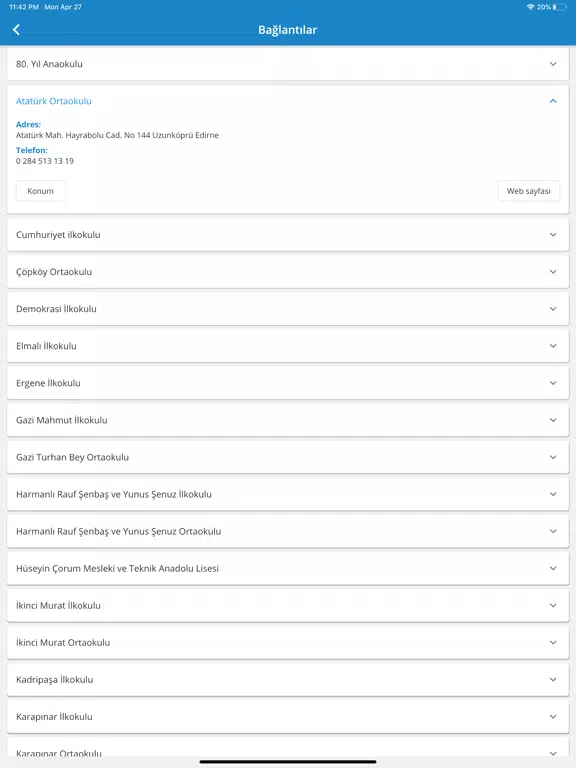Select the İkinci Murat Ortaokulu row
The width and height of the screenshot is (576, 768).
click(x=288, y=643)
